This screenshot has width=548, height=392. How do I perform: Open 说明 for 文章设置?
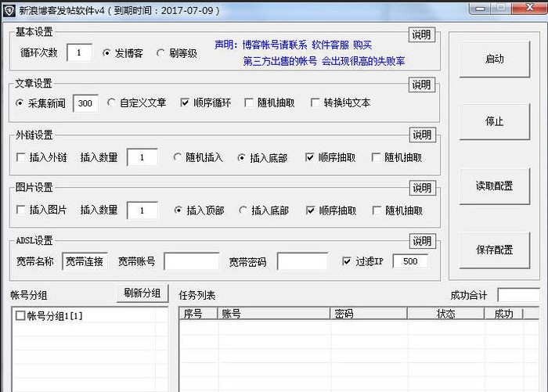[x=422, y=85]
